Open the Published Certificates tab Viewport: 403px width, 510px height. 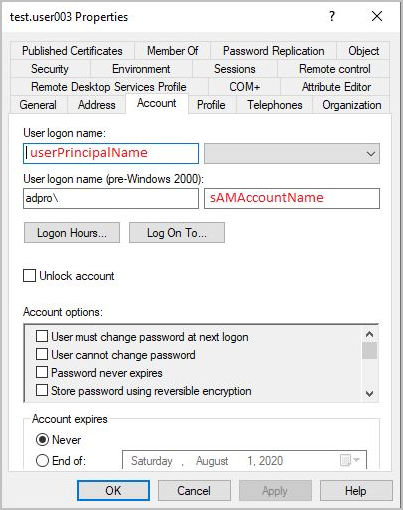(x=72, y=51)
